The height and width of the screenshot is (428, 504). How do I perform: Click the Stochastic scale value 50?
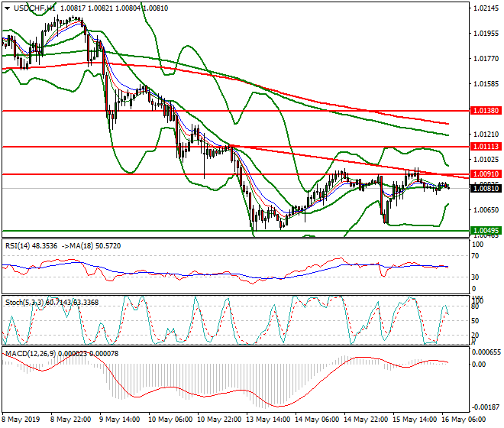pos(476,321)
